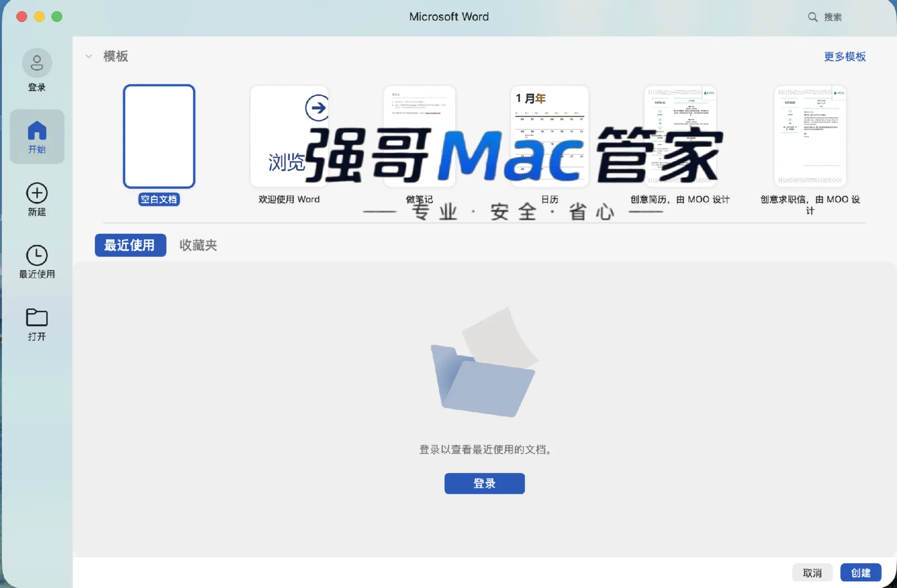This screenshot has height=588, width=897.
Task: Select the 创意求职信 MOO template thumbnail
Action: tap(810, 136)
